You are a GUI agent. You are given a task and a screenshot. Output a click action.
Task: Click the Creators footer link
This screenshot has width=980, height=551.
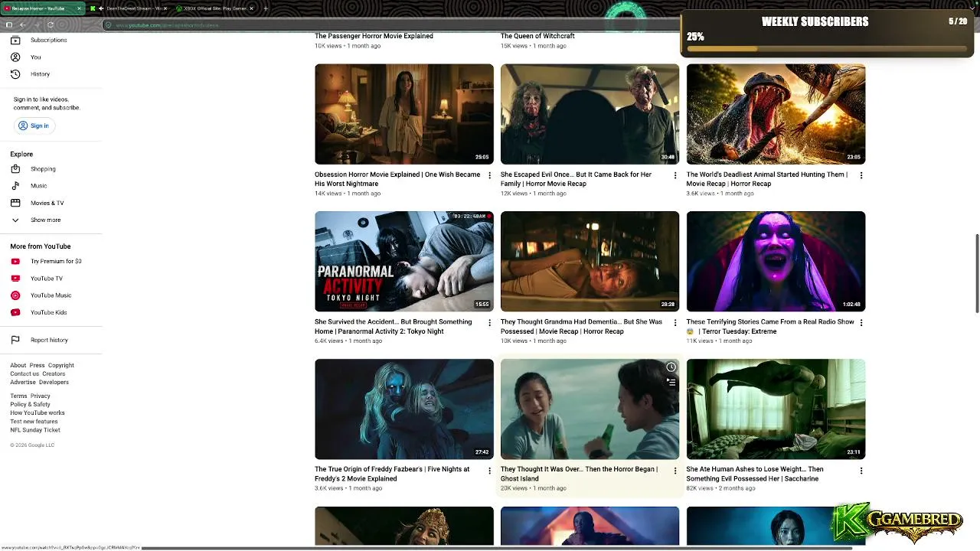(x=54, y=374)
